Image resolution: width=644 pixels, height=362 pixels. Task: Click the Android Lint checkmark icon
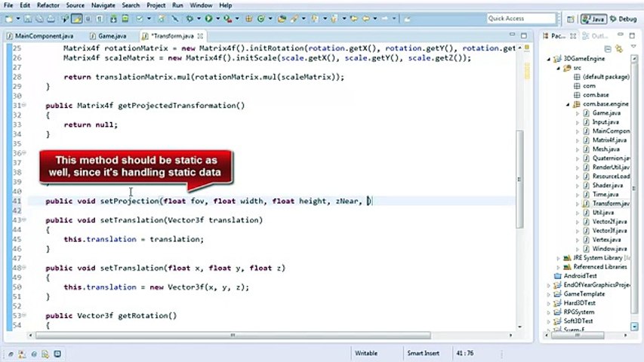140,19
